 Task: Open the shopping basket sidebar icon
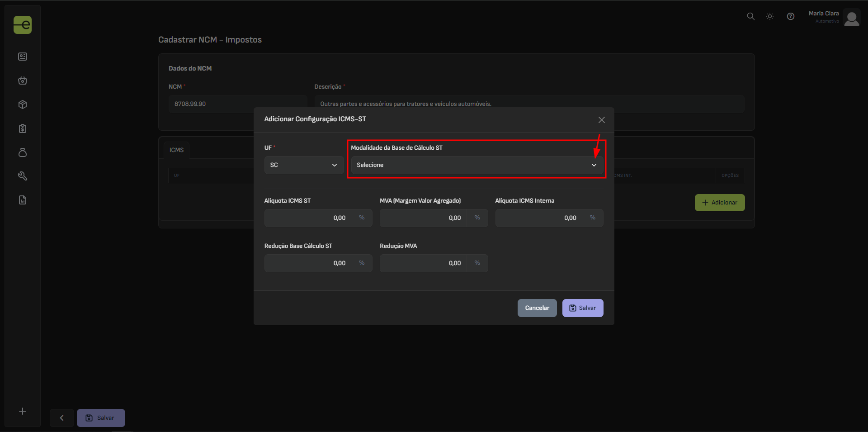tap(23, 81)
